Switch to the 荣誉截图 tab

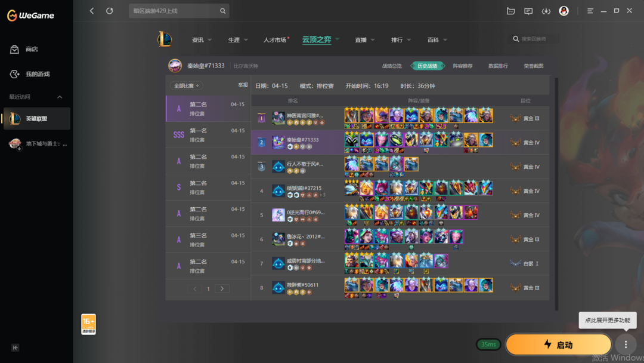click(534, 66)
